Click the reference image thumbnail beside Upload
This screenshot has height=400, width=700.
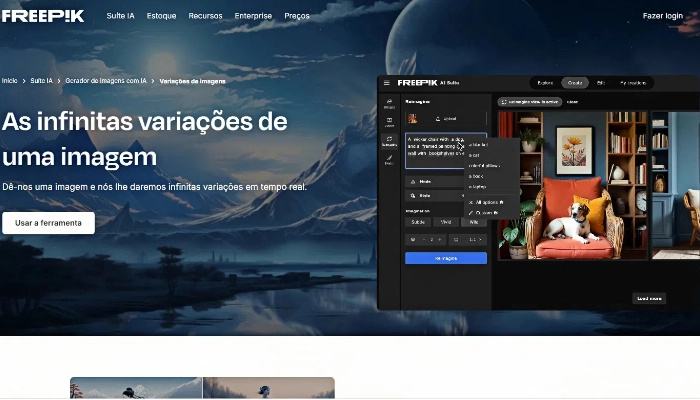pos(412,119)
